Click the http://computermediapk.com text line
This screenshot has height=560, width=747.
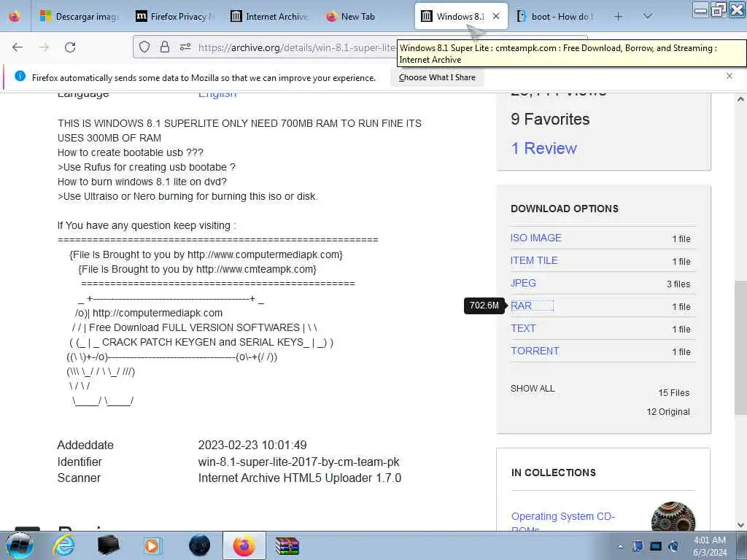[158, 313]
